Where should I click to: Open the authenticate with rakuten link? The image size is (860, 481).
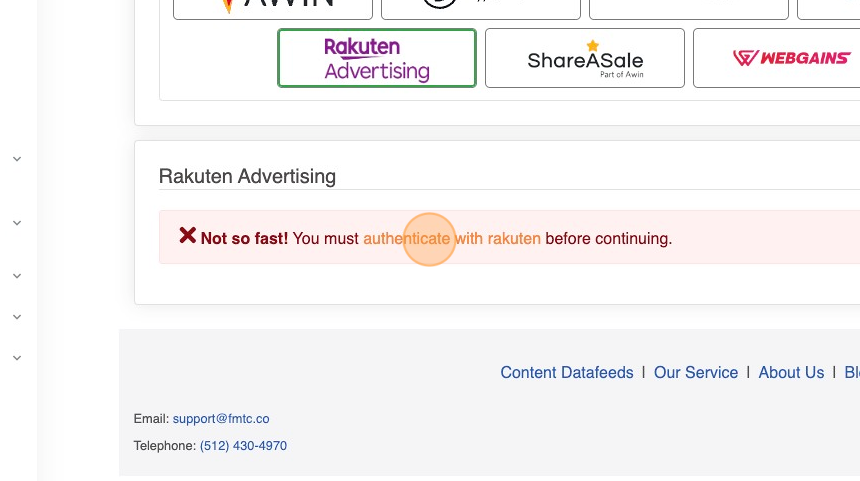[x=451, y=239]
